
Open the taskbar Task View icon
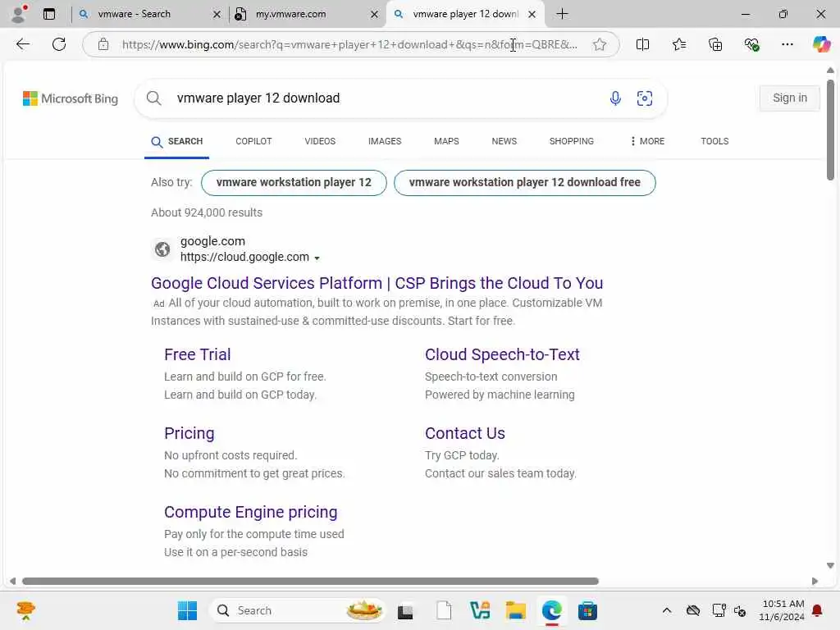point(405,611)
